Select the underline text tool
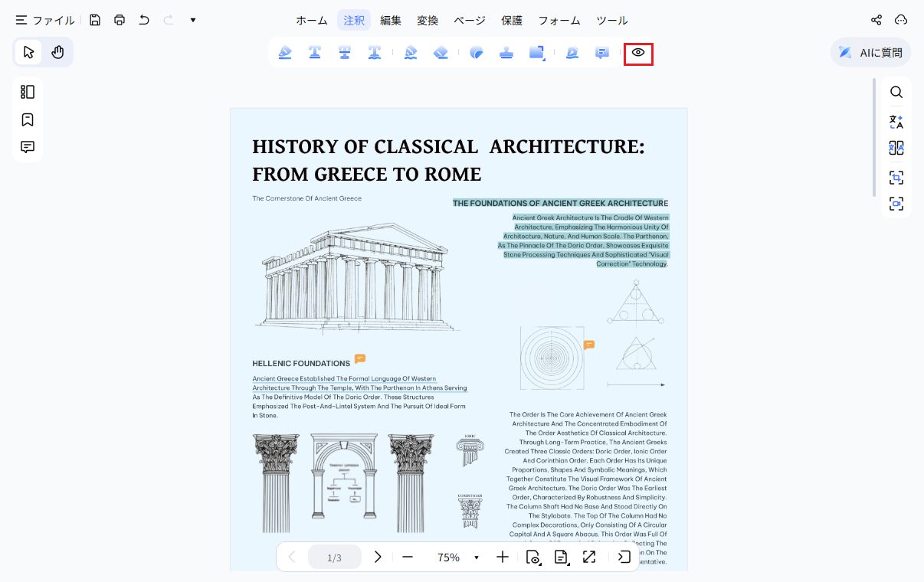Viewport: 924px width, 582px height. coord(315,53)
